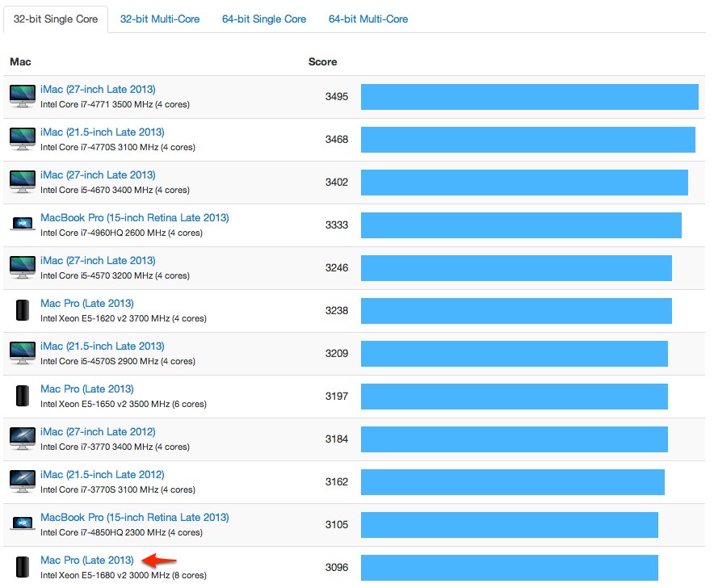The width and height of the screenshot is (714, 588).
Task: Open iMac 21.5-inch link with i5-4570S
Action: tap(103, 346)
